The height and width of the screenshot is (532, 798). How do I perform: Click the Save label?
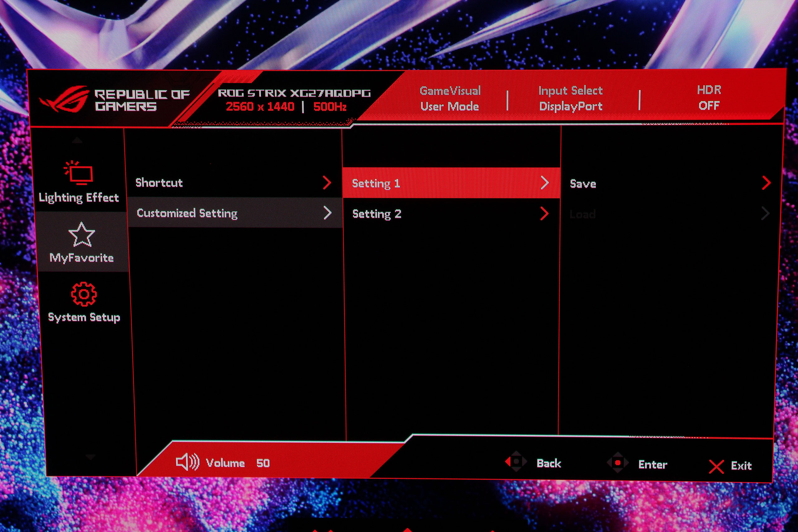(x=583, y=184)
